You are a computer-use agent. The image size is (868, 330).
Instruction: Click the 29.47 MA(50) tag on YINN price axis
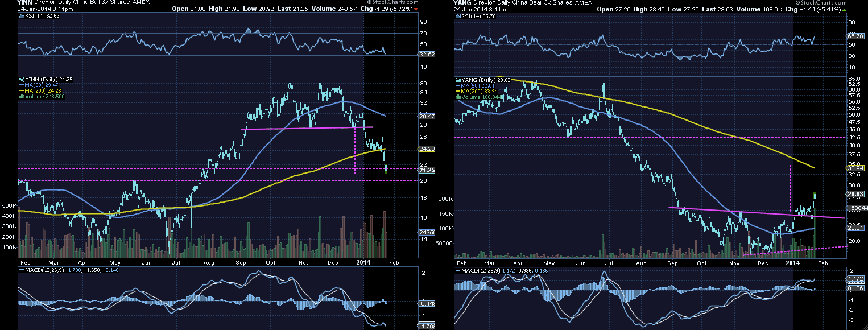pos(427,115)
